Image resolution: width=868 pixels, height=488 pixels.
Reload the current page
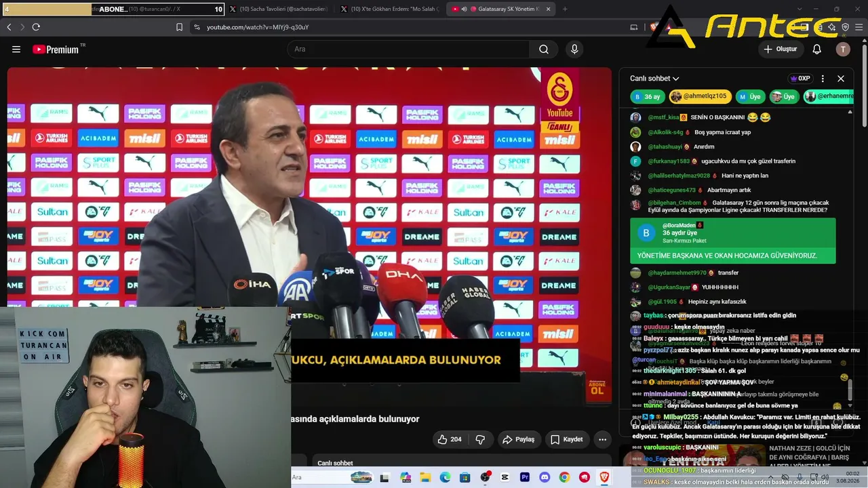[36, 27]
